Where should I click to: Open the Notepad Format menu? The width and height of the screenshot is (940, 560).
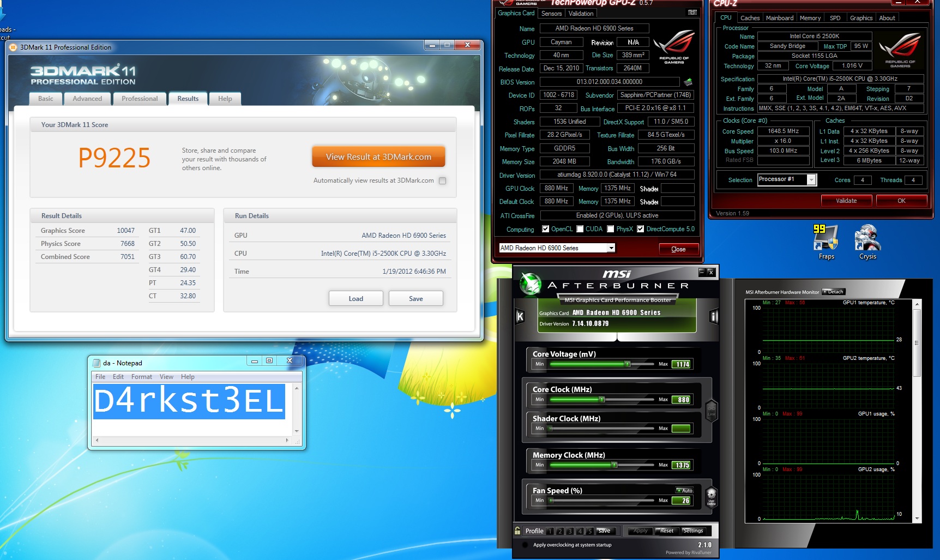coord(142,377)
